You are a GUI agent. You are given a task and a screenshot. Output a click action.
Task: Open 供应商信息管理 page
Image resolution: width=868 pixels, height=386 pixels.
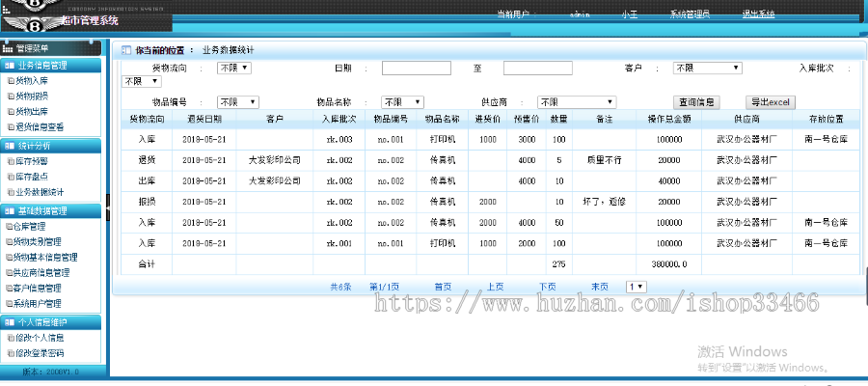[x=41, y=273]
